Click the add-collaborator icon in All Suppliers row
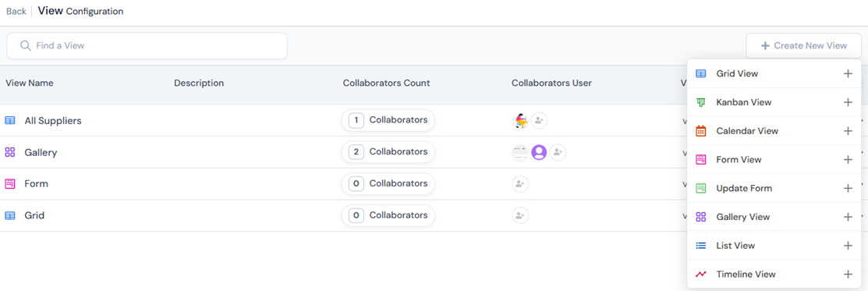Screen dimensions: 868x291 tap(539, 120)
